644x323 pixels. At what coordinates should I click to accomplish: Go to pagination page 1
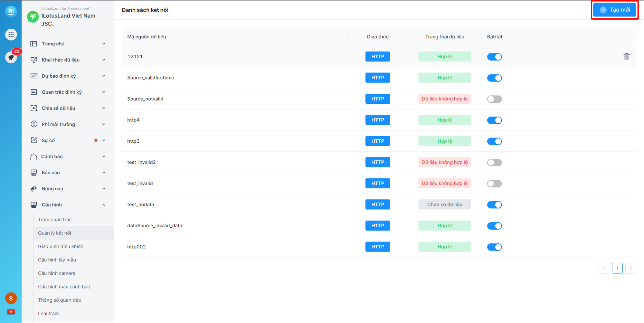(x=617, y=268)
